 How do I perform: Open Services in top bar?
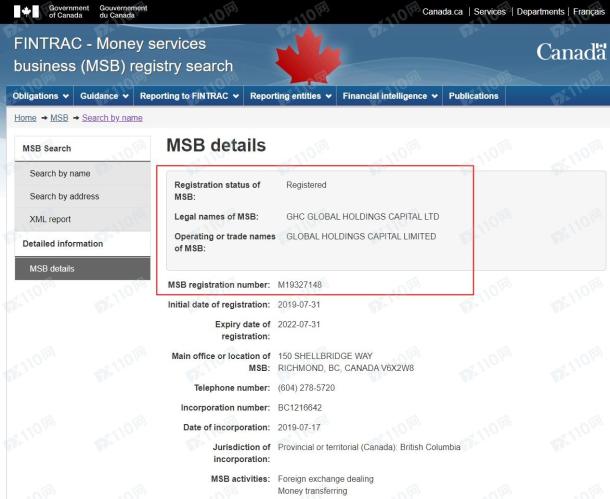coord(489,12)
